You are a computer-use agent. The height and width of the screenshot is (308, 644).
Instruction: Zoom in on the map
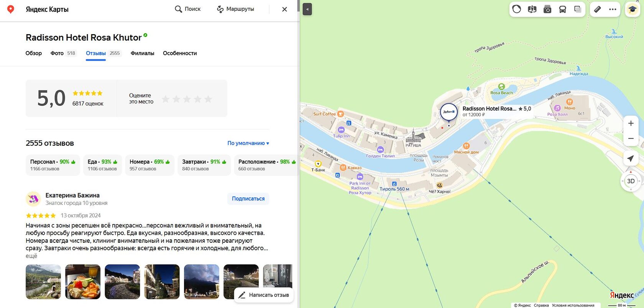631,123
